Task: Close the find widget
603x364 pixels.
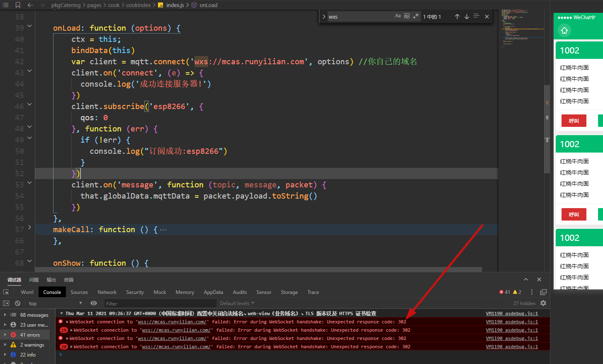Action: point(487,17)
